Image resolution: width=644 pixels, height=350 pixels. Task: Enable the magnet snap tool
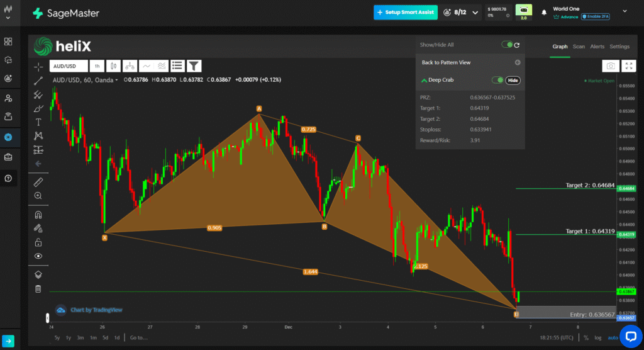pos(38,215)
